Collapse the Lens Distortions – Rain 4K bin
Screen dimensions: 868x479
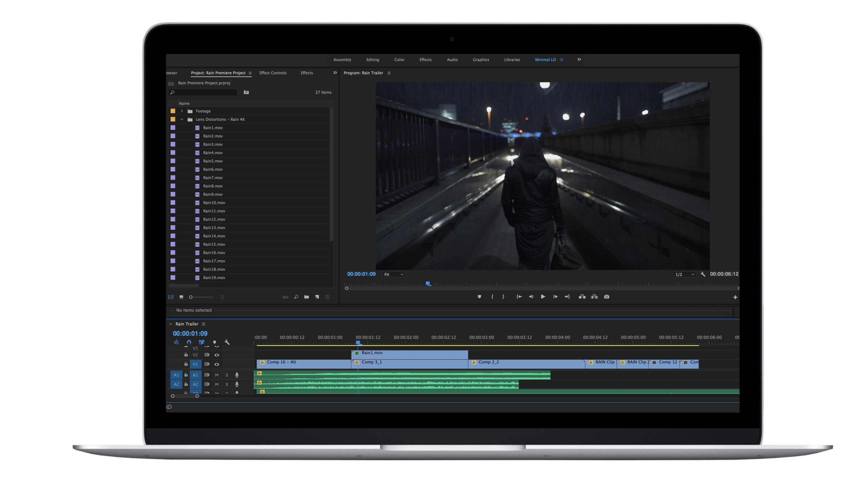pos(182,119)
